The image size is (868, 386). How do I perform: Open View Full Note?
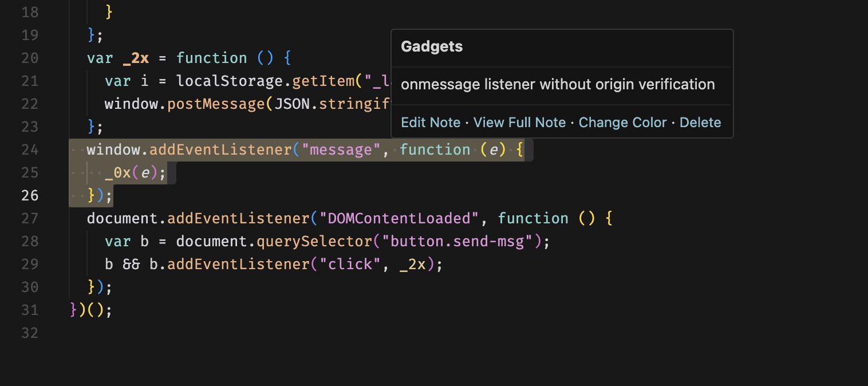tap(519, 122)
